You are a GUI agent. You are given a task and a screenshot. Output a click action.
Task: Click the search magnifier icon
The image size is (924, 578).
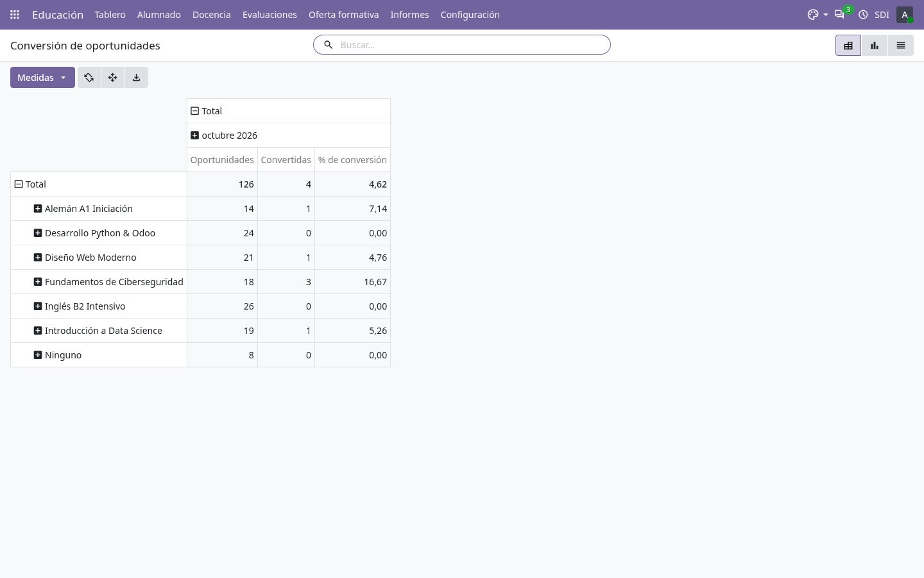coord(328,45)
